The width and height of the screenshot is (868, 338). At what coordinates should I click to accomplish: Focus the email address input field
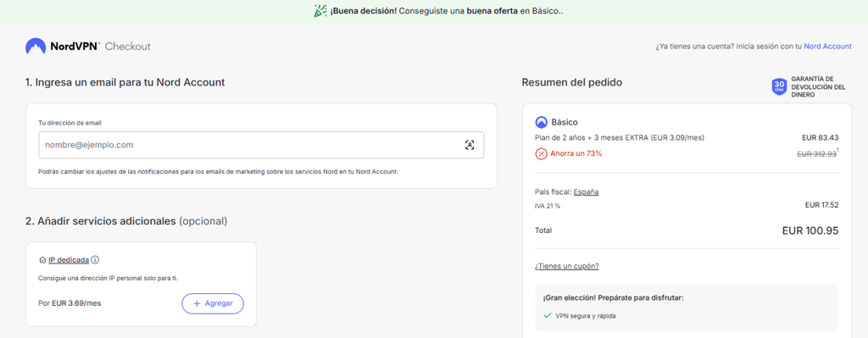point(261,145)
